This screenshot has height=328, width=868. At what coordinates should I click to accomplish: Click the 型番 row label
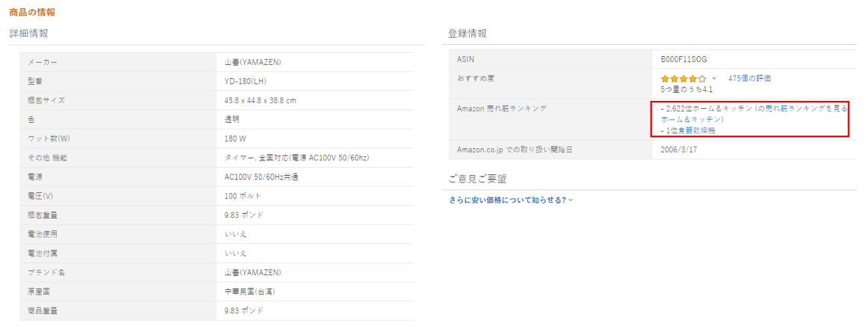(x=35, y=81)
